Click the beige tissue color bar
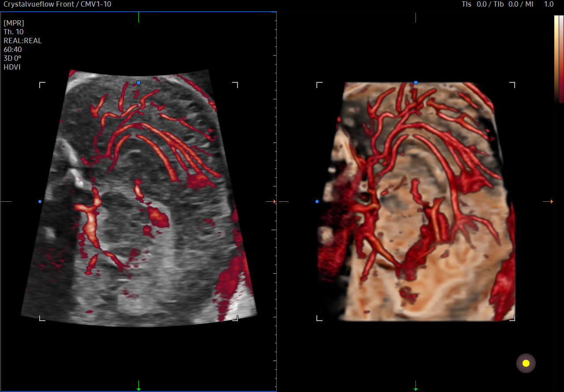This screenshot has width=564, height=392. 556,59
